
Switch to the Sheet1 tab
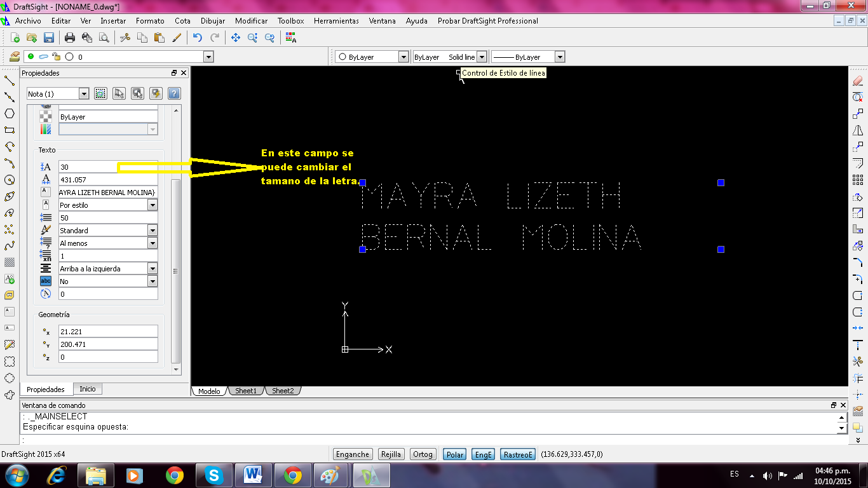(245, 391)
